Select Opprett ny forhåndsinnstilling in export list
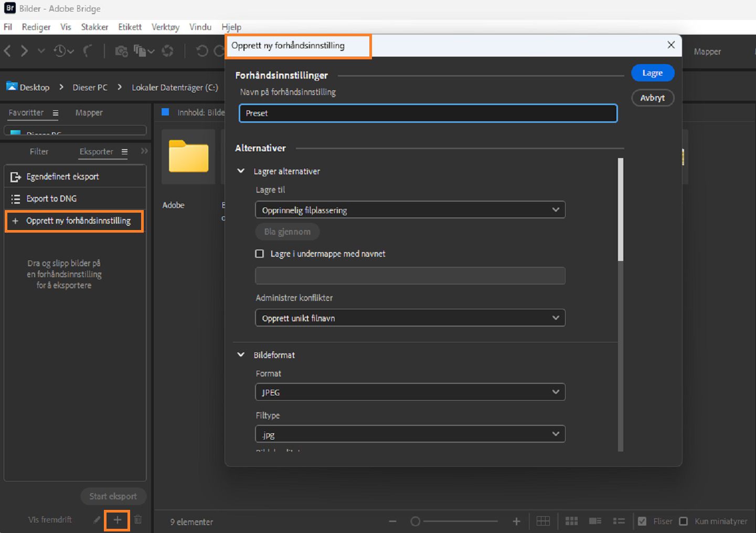This screenshot has height=533, width=756. point(74,221)
